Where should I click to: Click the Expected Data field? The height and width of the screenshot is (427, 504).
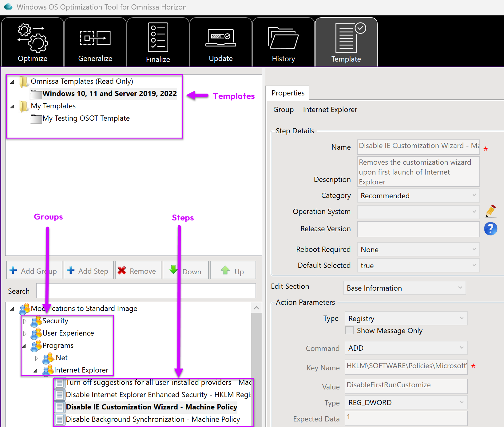(x=406, y=418)
